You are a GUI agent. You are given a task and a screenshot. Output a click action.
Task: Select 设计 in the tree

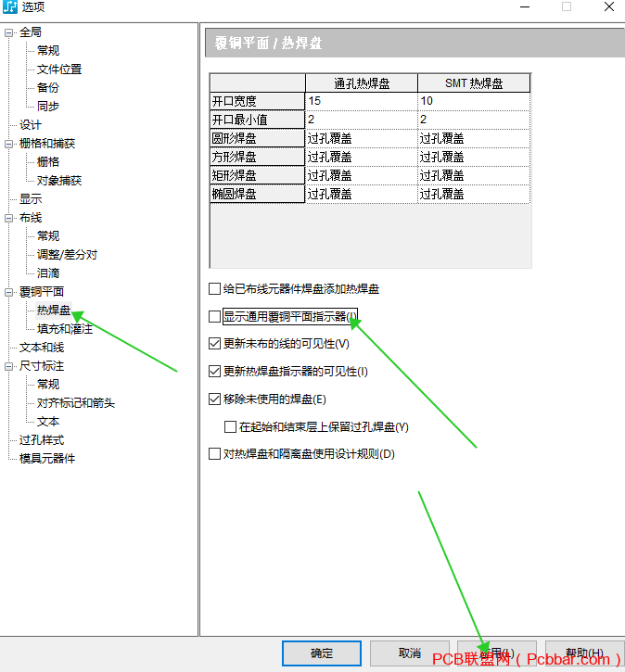click(31, 125)
